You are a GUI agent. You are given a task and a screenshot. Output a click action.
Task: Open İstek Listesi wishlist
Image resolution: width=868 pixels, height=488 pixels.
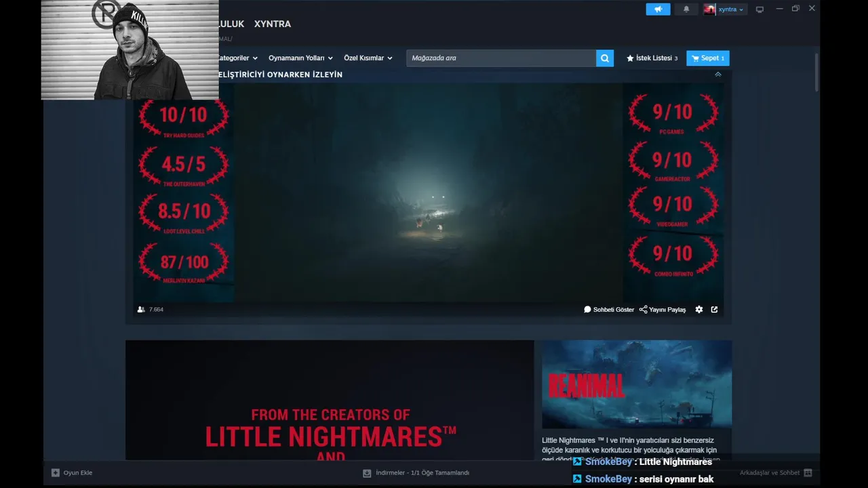[652, 58]
